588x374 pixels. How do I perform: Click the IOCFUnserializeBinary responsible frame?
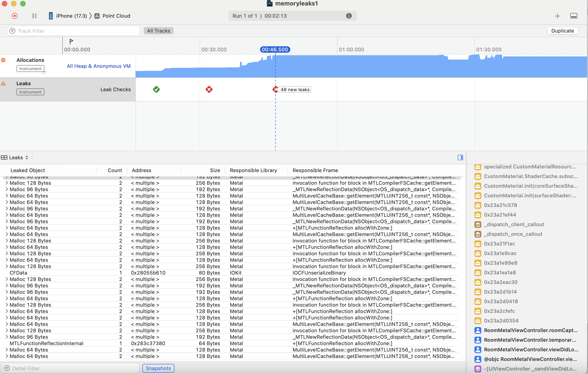(x=319, y=273)
